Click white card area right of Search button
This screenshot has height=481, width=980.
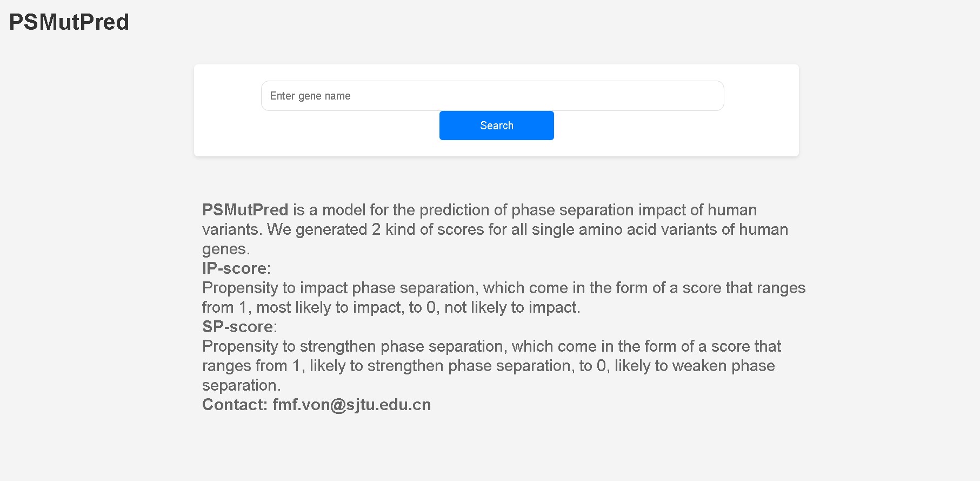click(676, 133)
